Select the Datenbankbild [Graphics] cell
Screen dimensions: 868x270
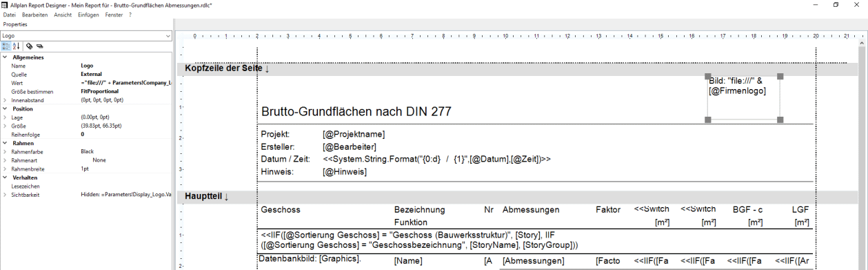pos(310,259)
